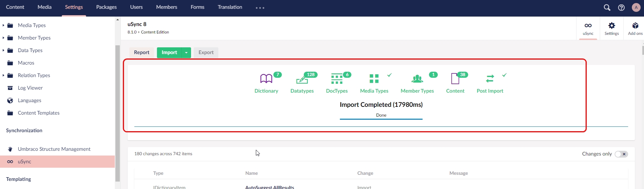Select the Media Types tiles icon
This screenshot has width=644, height=189.
(x=374, y=79)
